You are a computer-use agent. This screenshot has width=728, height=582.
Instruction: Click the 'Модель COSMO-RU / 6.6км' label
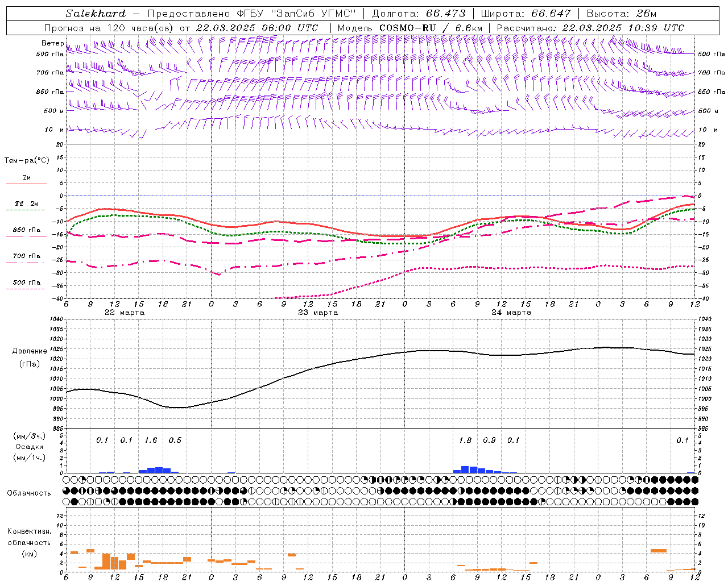click(x=409, y=28)
